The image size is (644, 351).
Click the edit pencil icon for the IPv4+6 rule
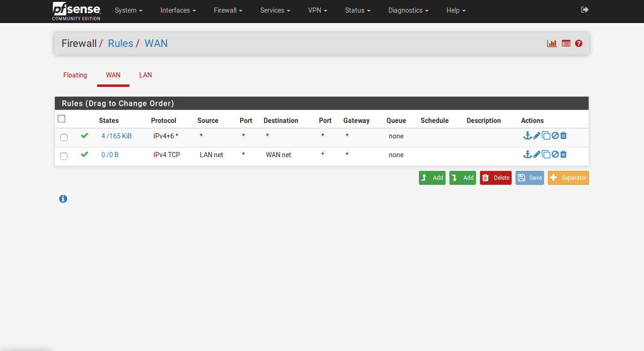pyautogui.click(x=537, y=136)
